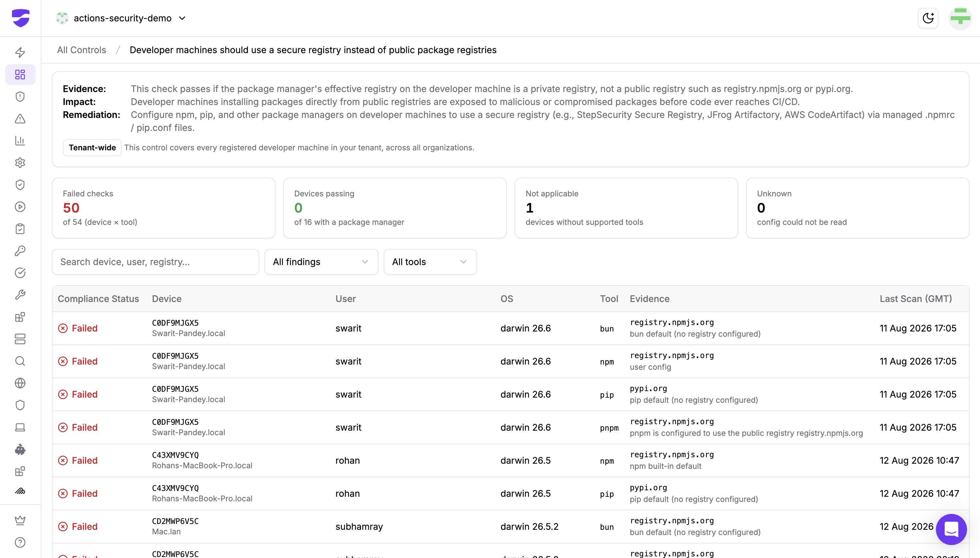Open the gear settings sidebar icon
This screenshot has width=980, height=558.
(x=20, y=162)
